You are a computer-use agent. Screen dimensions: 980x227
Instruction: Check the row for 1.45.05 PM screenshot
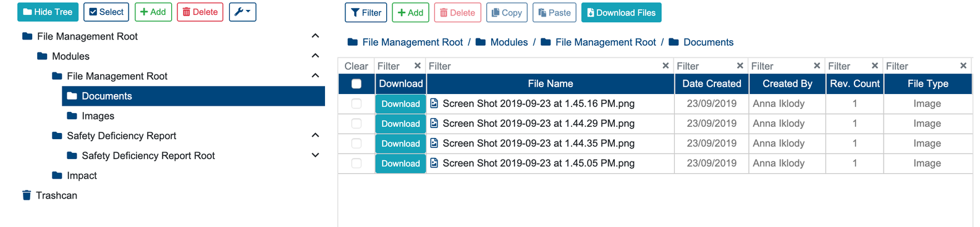pyautogui.click(x=357, y=163)
